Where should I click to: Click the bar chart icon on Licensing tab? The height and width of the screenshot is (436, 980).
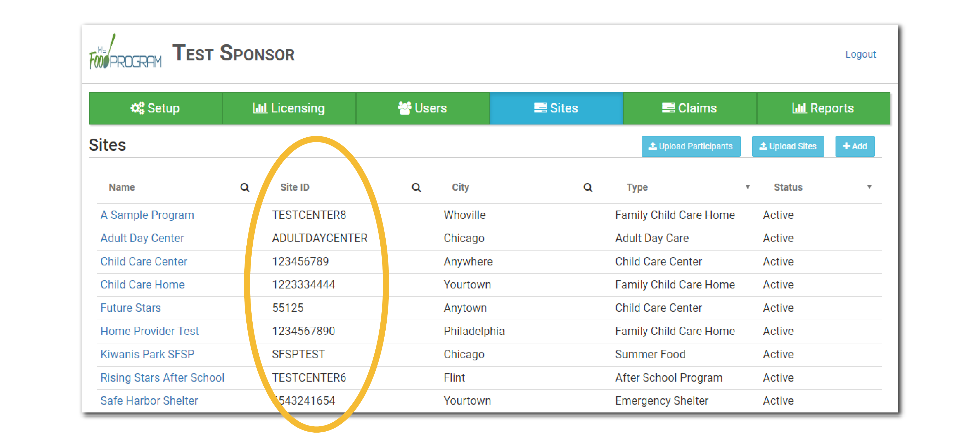260,108
